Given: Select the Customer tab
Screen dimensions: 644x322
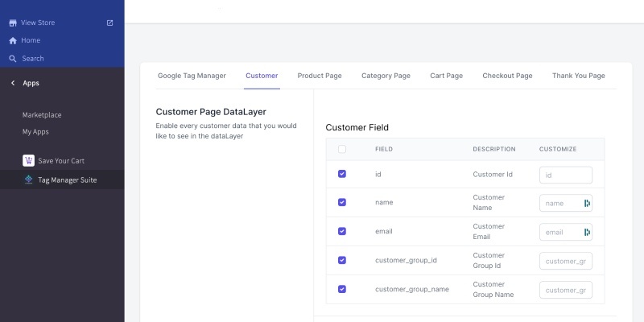Looking at the screenshot, I should click(262, 76).
